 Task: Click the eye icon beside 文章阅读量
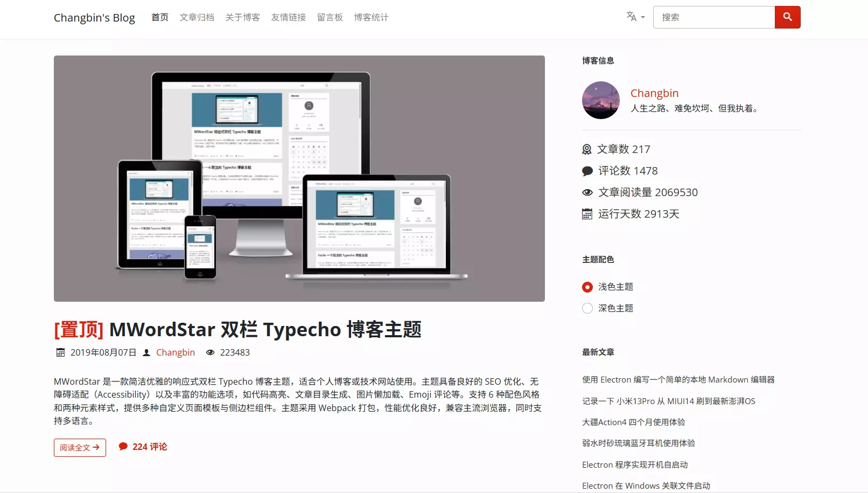(587, 192)
